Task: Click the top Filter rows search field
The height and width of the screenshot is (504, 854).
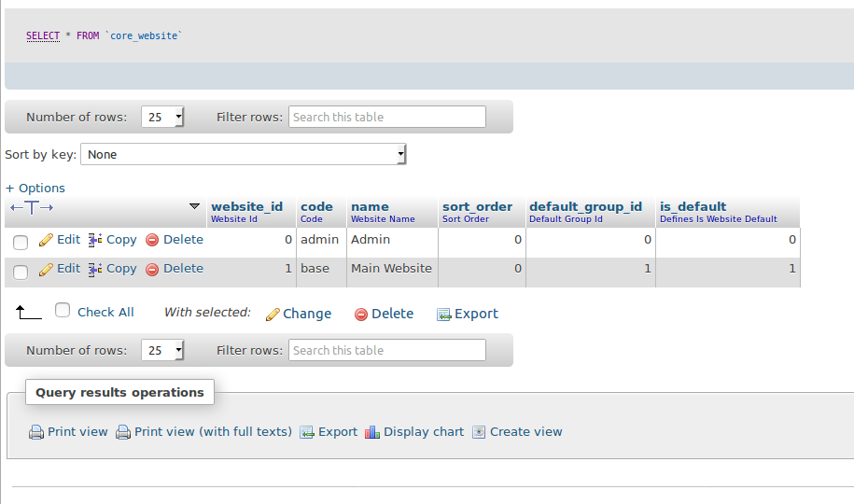Action: click(386, 117)
